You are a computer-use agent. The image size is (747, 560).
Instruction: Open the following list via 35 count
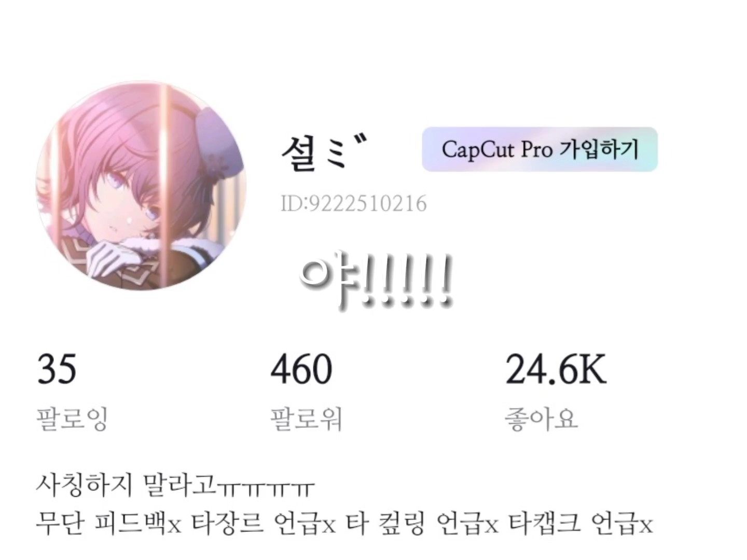(x=57, y=370)
